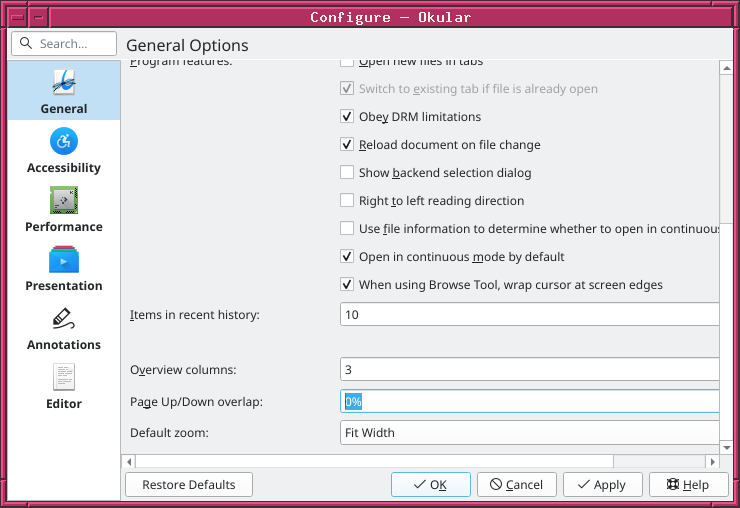Enable Right to left reading direction
The height and width of the screenshot is (508, 740).
coord(347,200)
